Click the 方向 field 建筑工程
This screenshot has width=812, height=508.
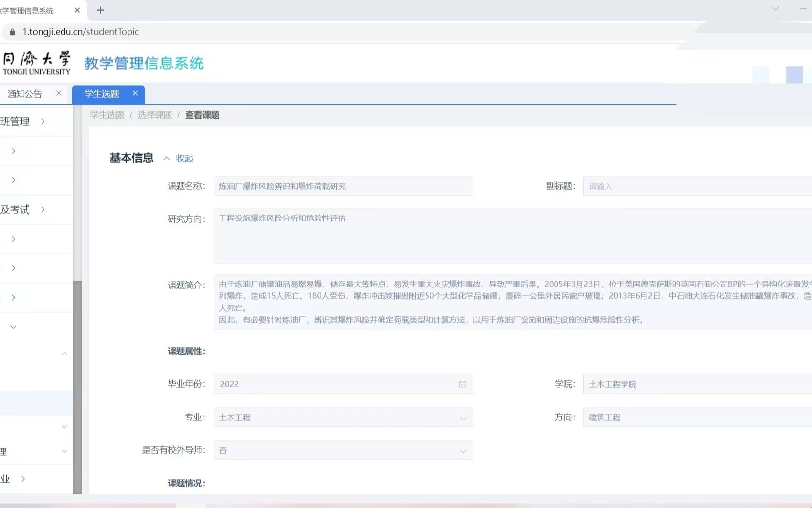click(698, 418)
